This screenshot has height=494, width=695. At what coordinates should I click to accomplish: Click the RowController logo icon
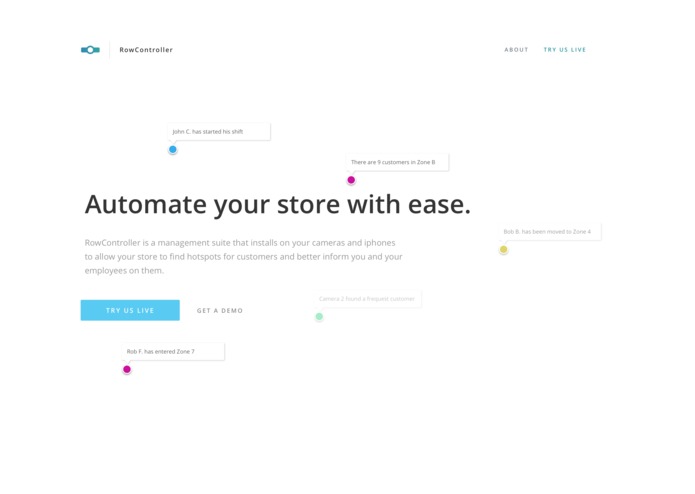90,50
